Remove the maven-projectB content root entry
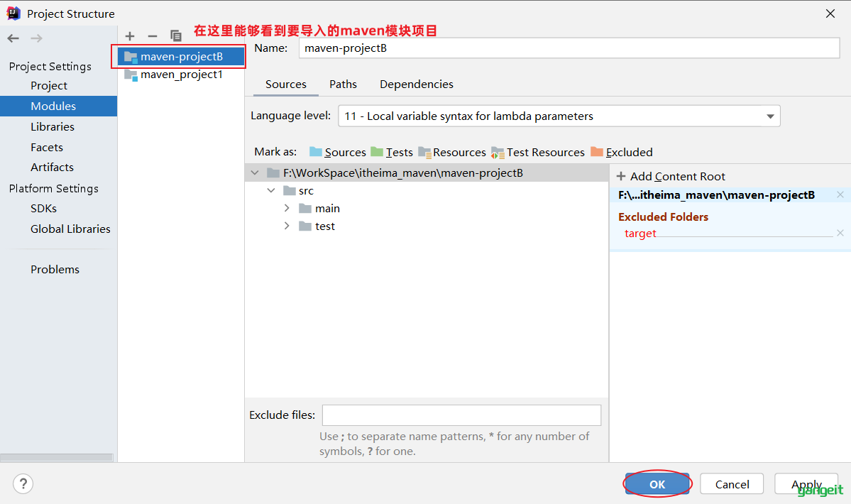This screenshot has height=504, width=851. [x=840, y=195]
